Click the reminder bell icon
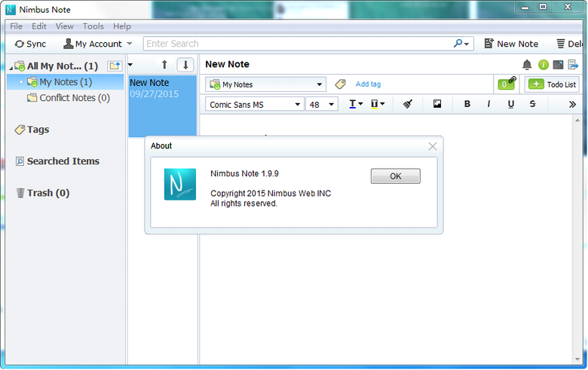588x370 pixels. 527,65
